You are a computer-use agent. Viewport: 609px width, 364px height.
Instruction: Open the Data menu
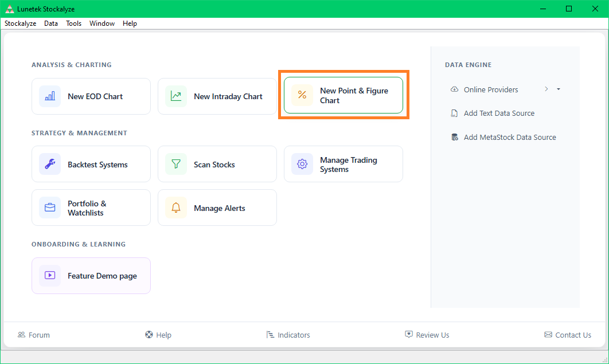pyautogui.click(x=51, y=24)
